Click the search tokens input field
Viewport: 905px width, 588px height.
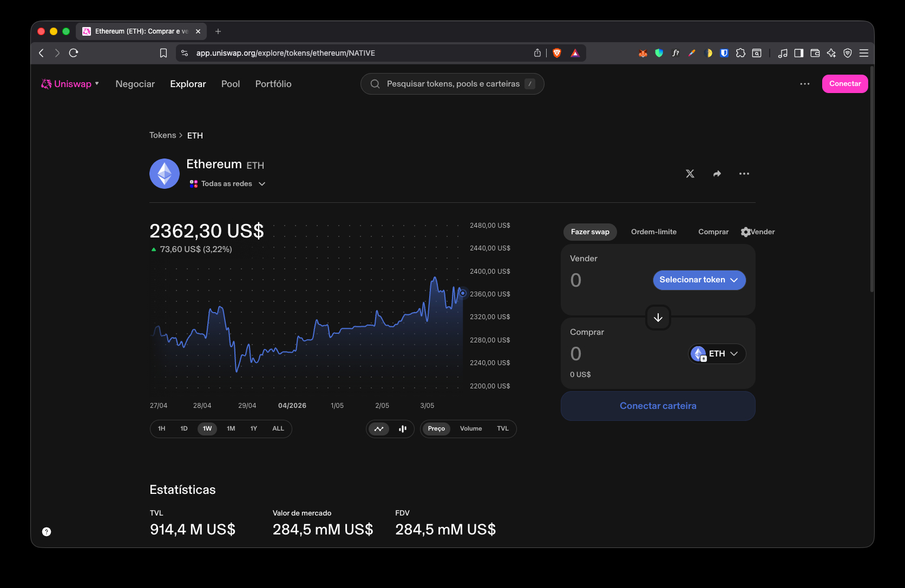tap(452, 84)
